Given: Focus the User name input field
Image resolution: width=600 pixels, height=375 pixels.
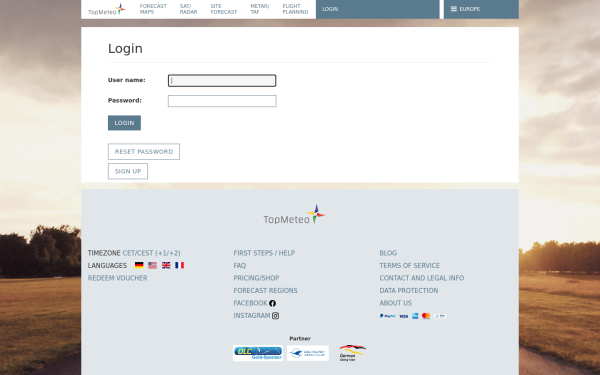Looking at the screenshot, I should [222, 80].
